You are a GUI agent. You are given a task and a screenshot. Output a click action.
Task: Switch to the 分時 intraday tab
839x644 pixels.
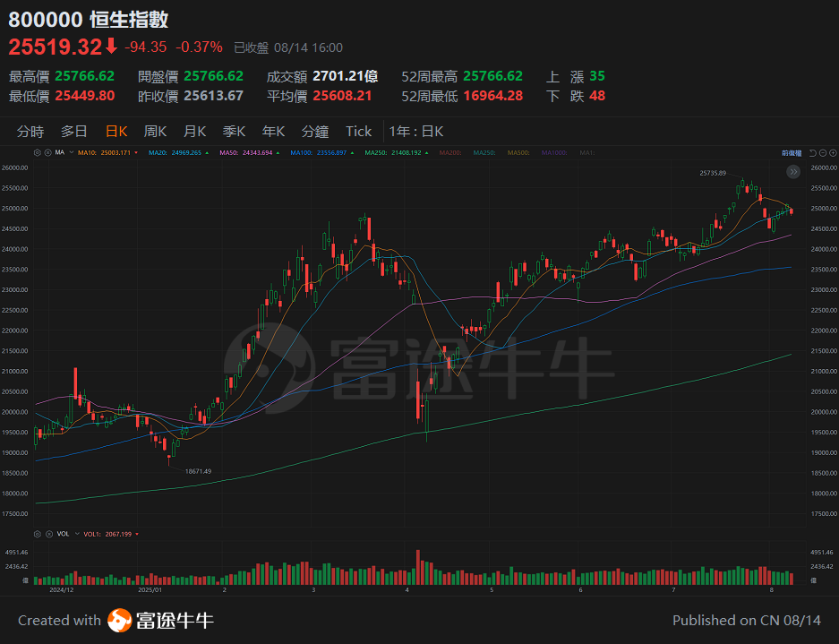coord(30,131)
